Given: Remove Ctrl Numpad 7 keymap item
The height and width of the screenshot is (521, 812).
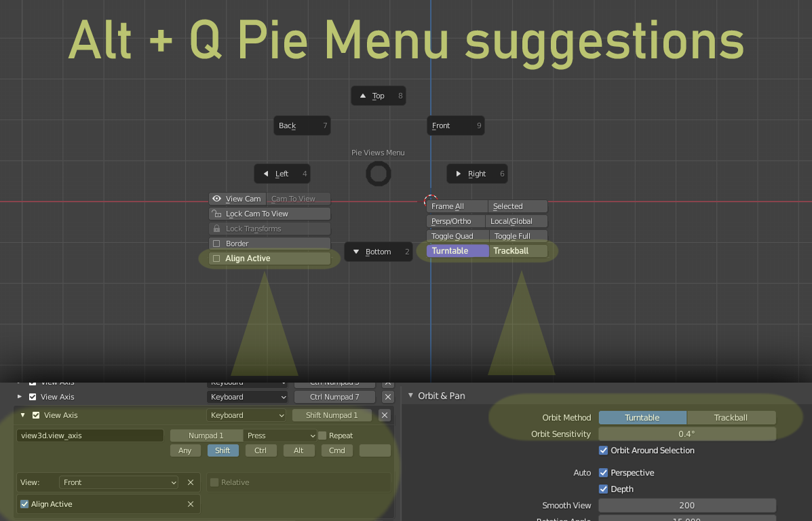Looking at the screenshot, I should click(388, 397).
